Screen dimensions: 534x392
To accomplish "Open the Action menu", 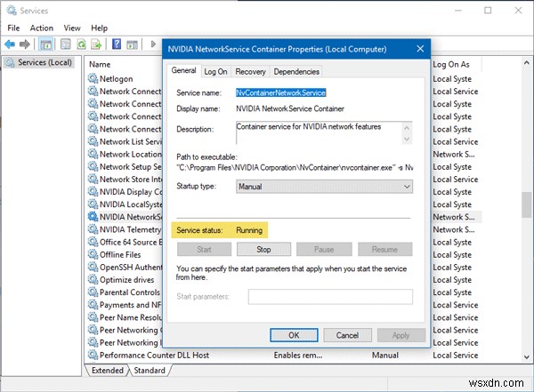I will [x=42, y=28].
